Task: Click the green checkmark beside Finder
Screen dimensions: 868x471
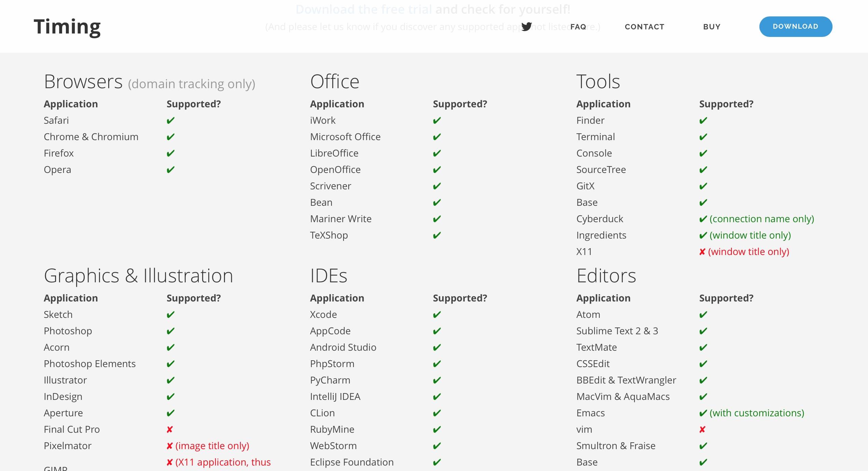Action: pos(703,120)
